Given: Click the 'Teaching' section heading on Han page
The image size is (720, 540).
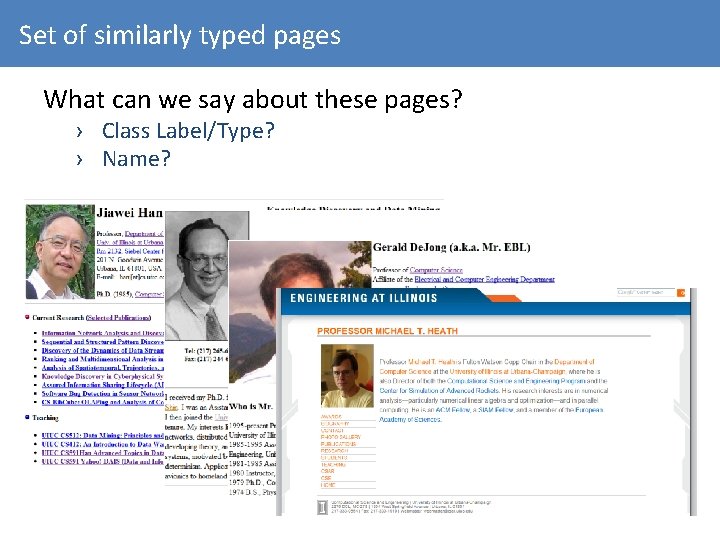Looking at the screenshot, I should (45, 418).
